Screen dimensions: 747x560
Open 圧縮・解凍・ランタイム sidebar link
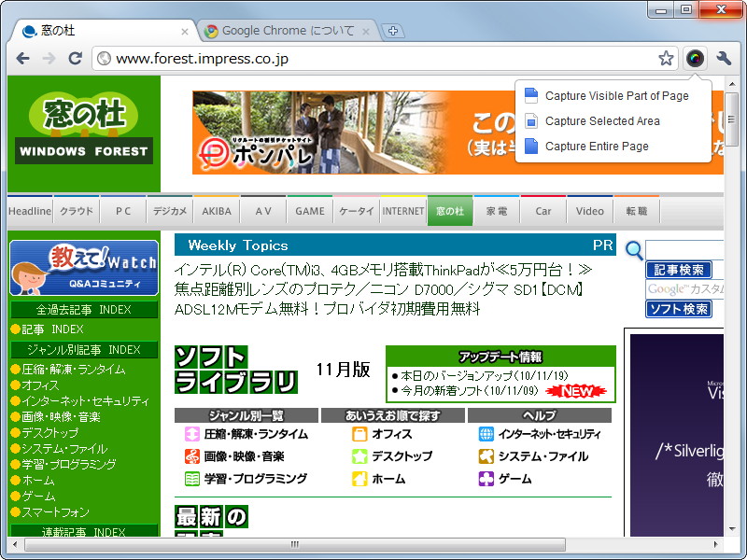[74, 370]
